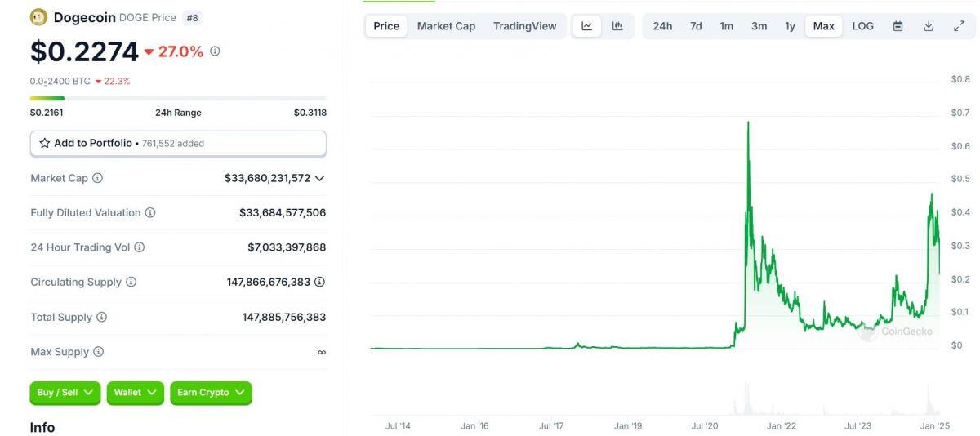This screenshot has height=436, width=980.
Task: Click 24 Hour Trading Vol info icon
Action: coord(139,247)
